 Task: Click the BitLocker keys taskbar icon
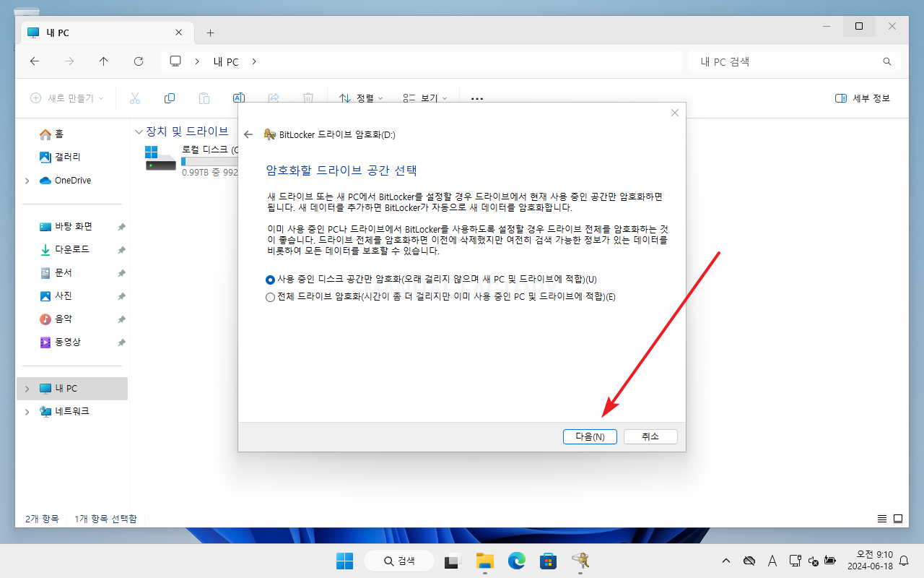click(x=580, y=561)
